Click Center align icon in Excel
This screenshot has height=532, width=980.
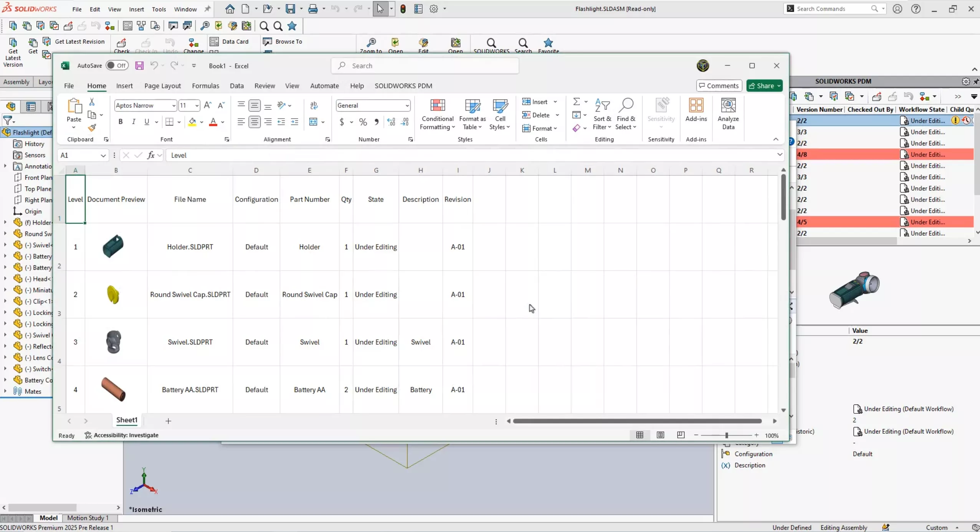[x=254, y=122]
